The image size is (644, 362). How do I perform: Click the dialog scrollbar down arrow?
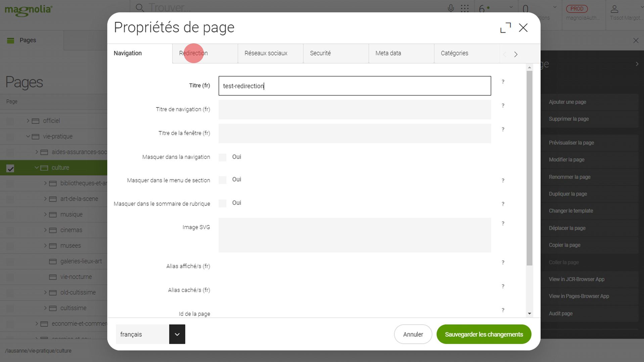point(530,314)
